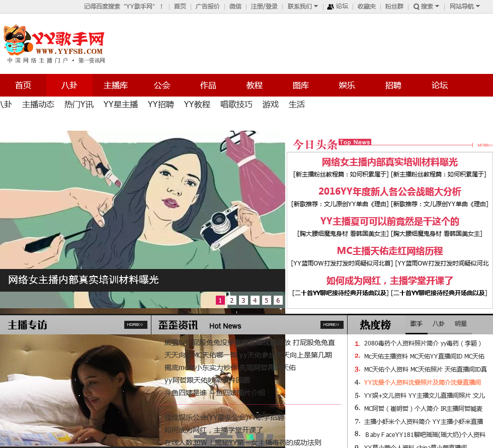Open 广告报价 link
This screenshot has height=448, width=493.
(x=207, y=6)
